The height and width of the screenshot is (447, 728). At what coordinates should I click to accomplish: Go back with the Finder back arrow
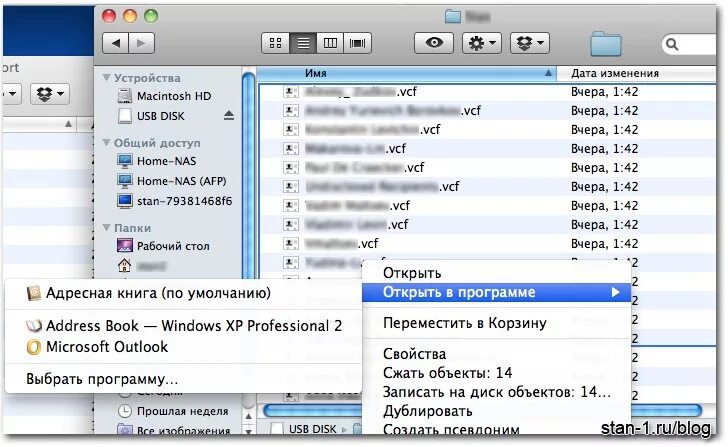coord(116,43)
